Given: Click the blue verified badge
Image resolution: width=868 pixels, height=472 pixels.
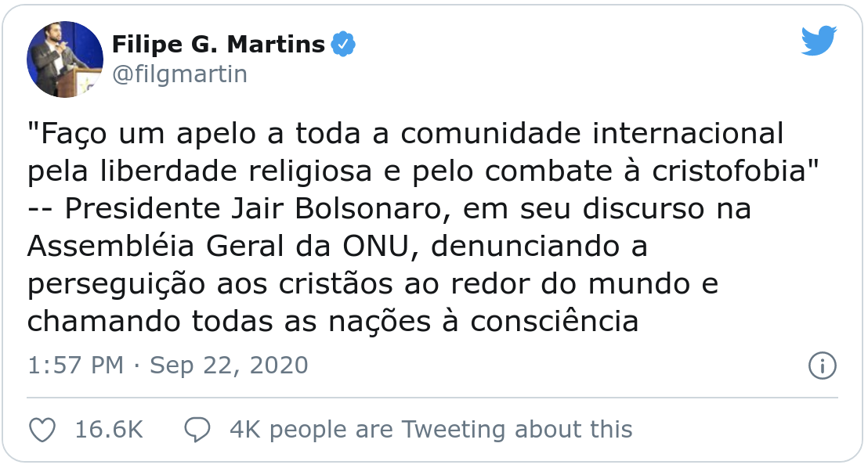Looking at the screenshot, I should pos(343,45).
